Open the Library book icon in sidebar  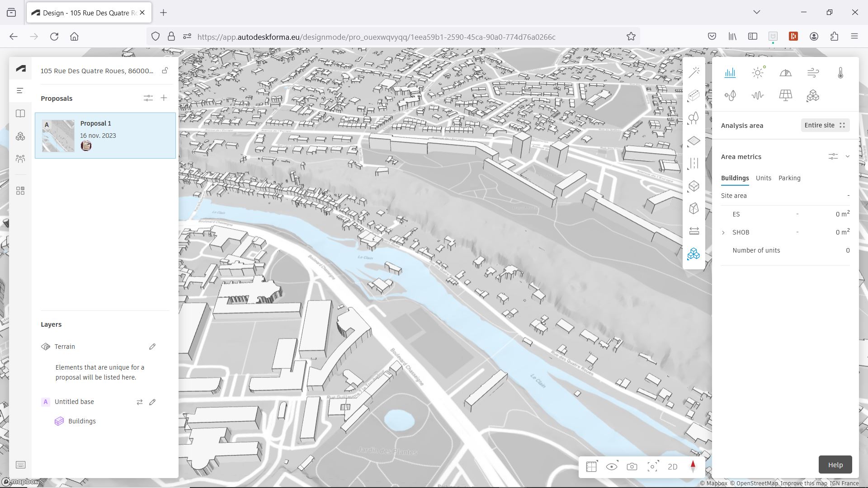(20, 113)
